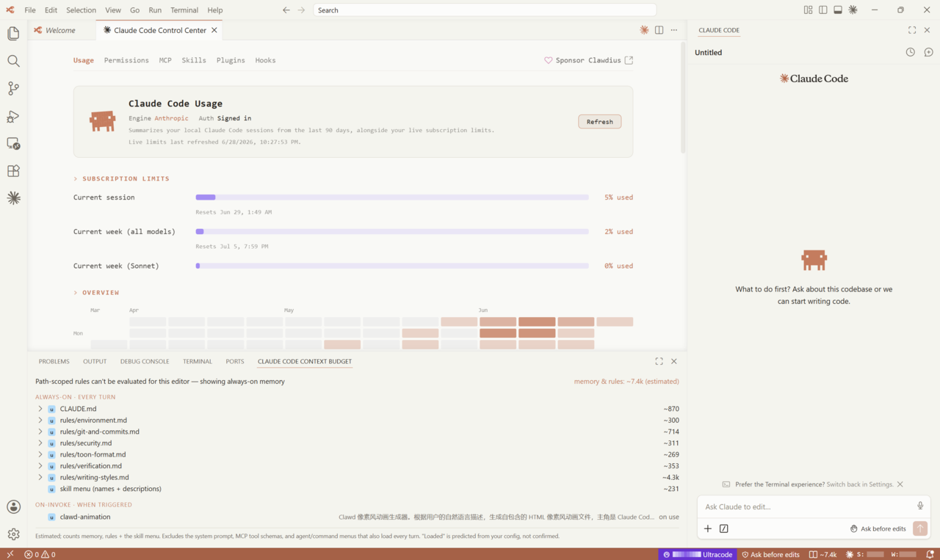Go back with the navigation arrow
The height and width of the screenshot is (560, 940).
(286, 10)
